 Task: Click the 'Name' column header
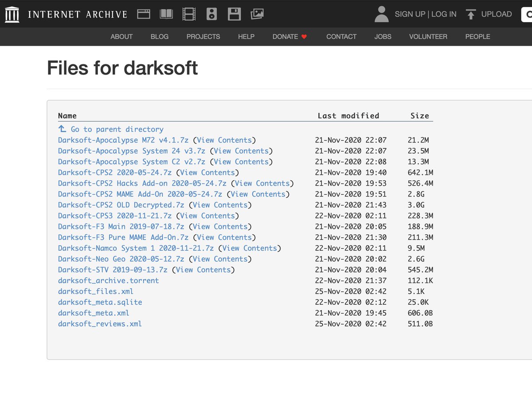(67, 116)
